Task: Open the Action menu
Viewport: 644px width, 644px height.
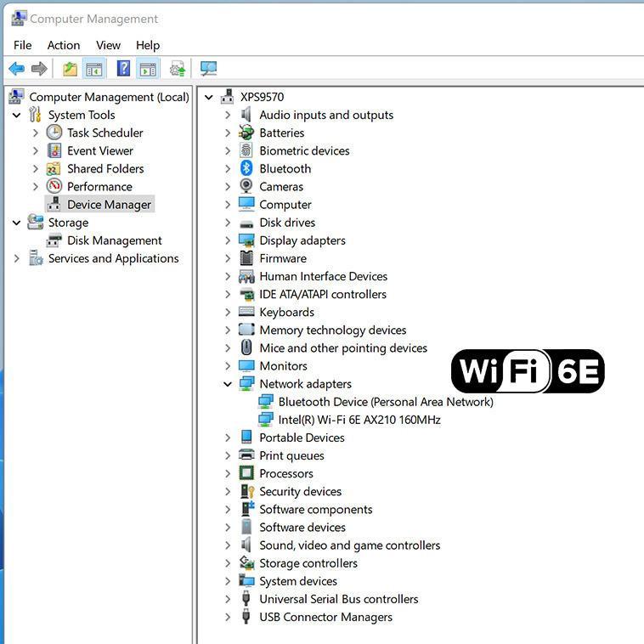Action: point(64,45)
